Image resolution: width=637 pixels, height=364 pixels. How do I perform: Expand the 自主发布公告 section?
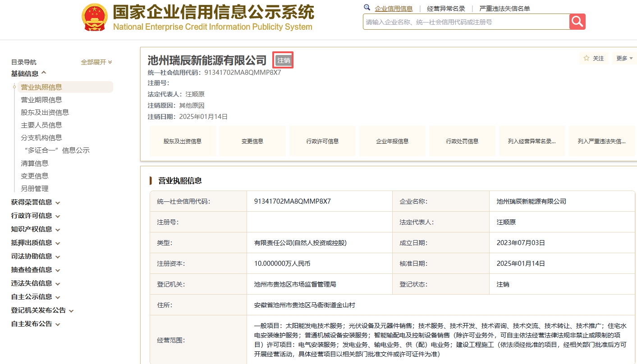36,324
